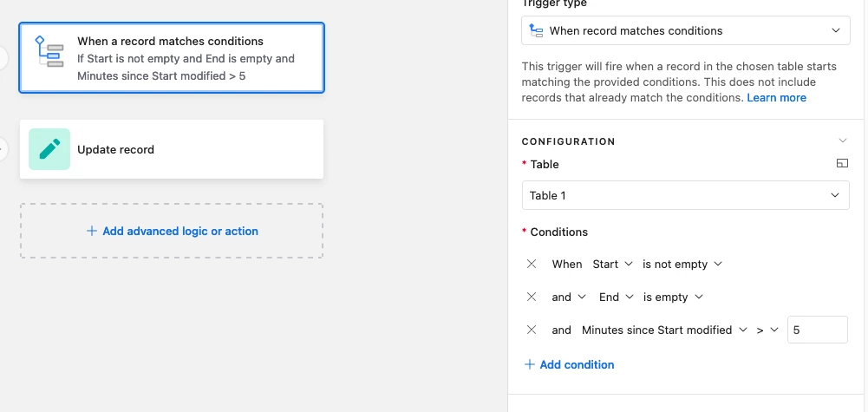Change the Start field dropdown

pyautogui.click(x=612, y=265)
